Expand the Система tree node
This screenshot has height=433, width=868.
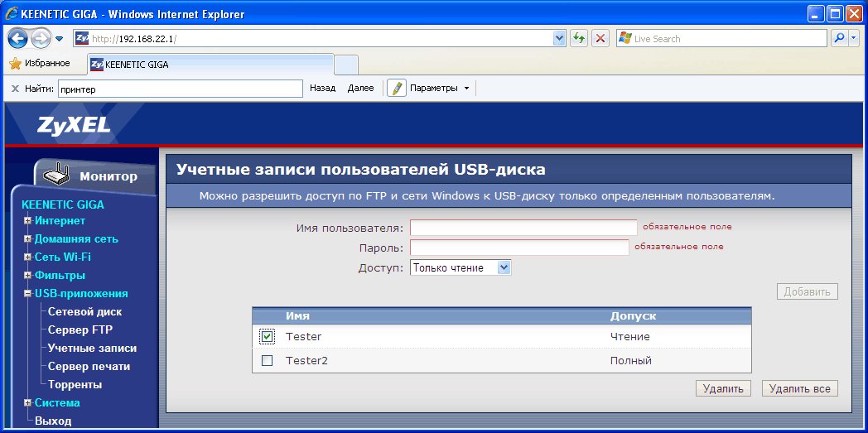pos(27,403)
